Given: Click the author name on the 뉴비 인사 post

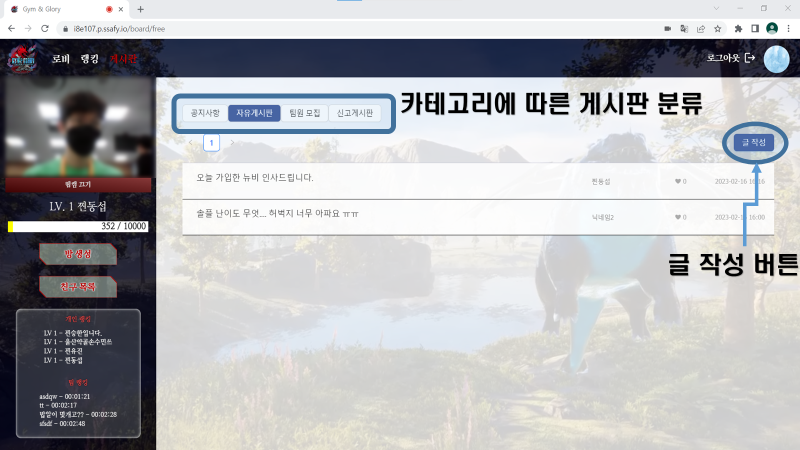Looking at the screenshot, I should (x=601, y=182).
